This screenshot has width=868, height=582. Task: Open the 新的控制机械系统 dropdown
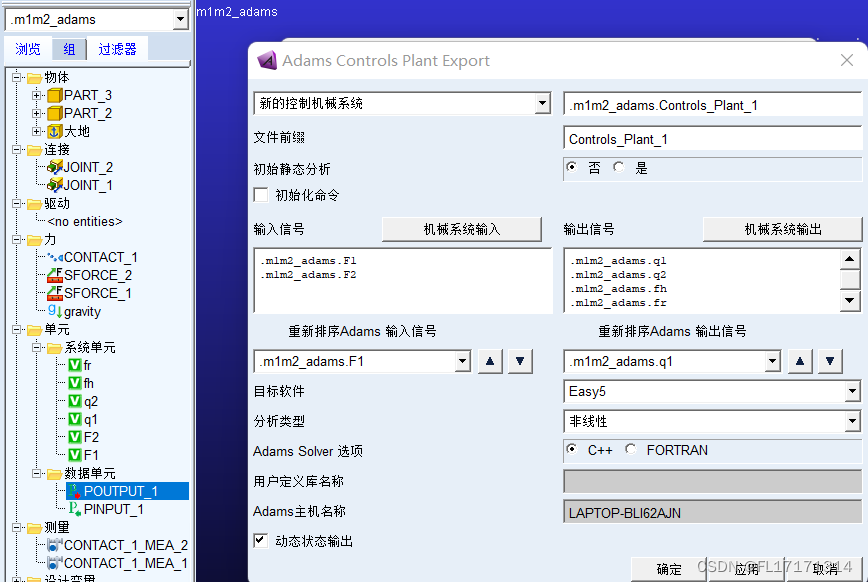point(542,103)
